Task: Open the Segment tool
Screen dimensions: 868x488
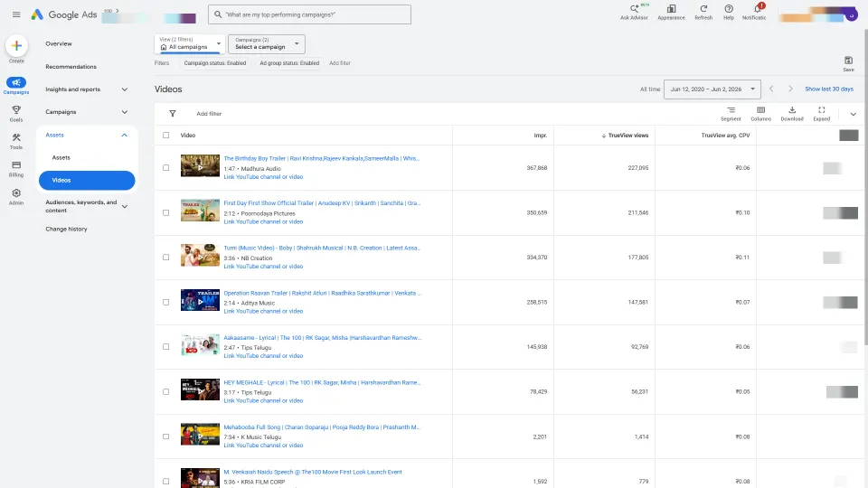Action: tap(731, 114)
